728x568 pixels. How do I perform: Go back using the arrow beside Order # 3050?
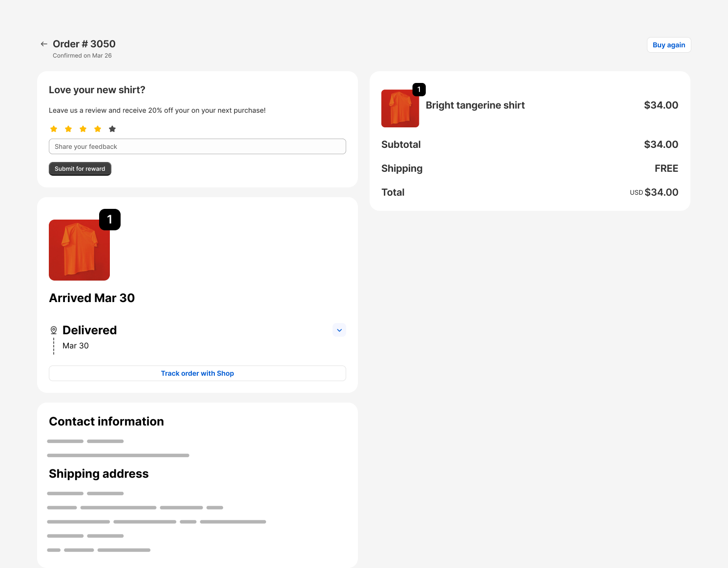click(x=44, y=44)
